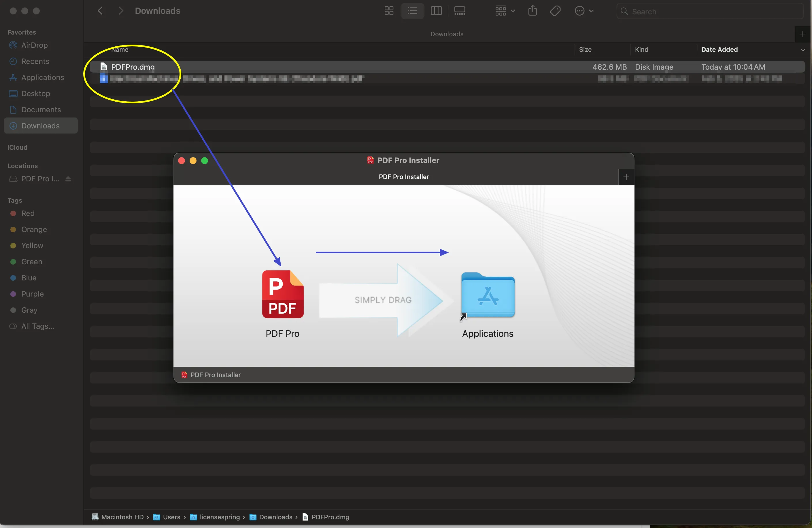812x528 pixels.
Task: Add a new tab in PDF Pro Installer window
Action: tap(626, 177)
